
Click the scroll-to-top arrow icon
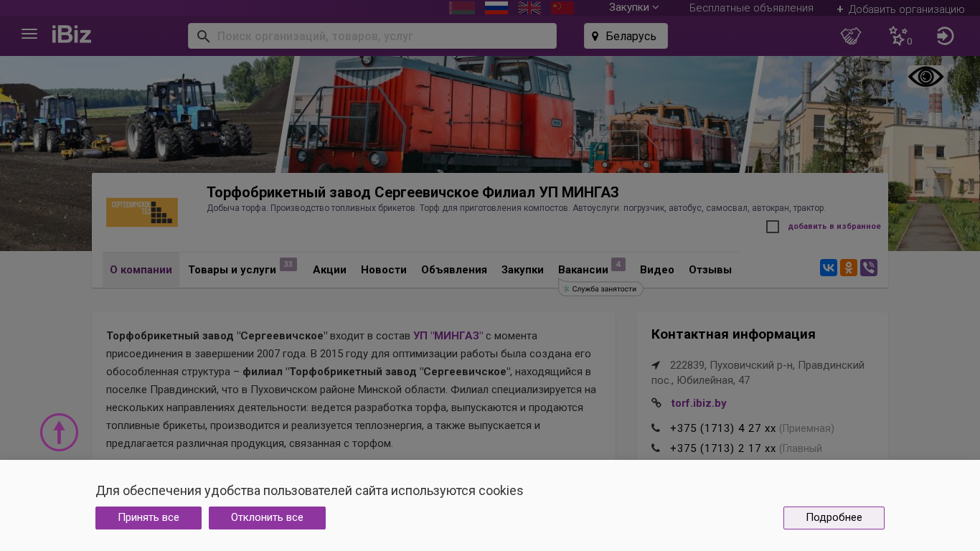click(x=59, y=432)
